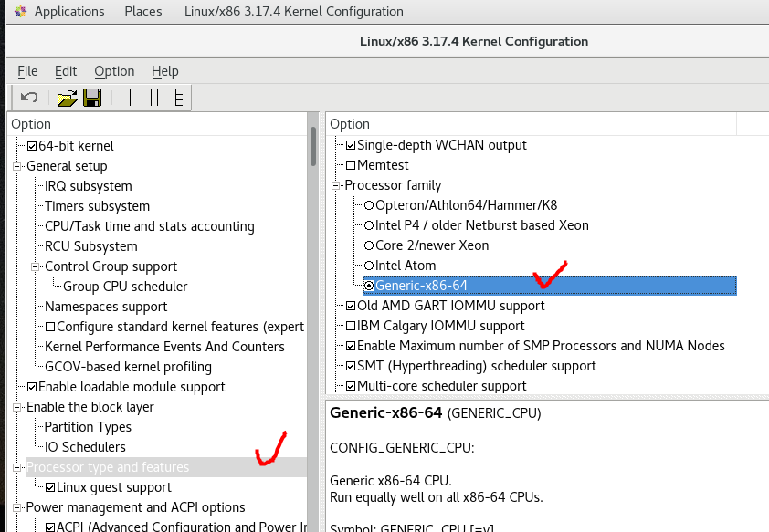Select GCOV-based kernel profiling item

pos(128,367)
